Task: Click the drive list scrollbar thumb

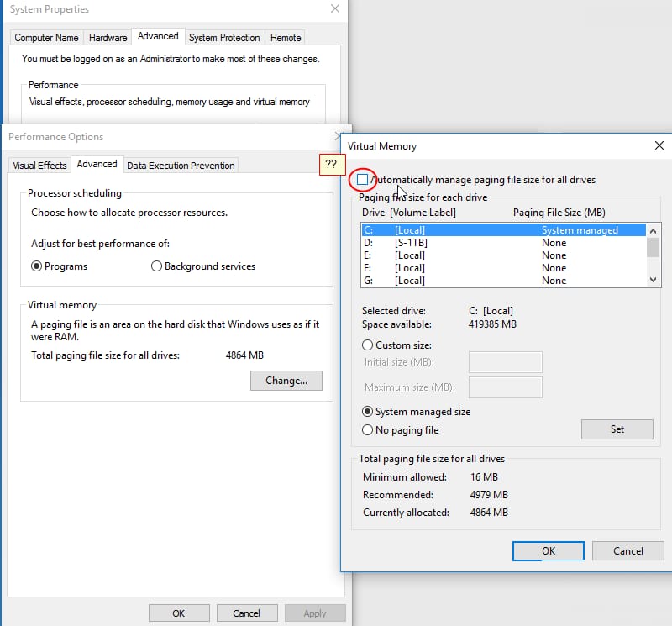Action: [653, 247]
